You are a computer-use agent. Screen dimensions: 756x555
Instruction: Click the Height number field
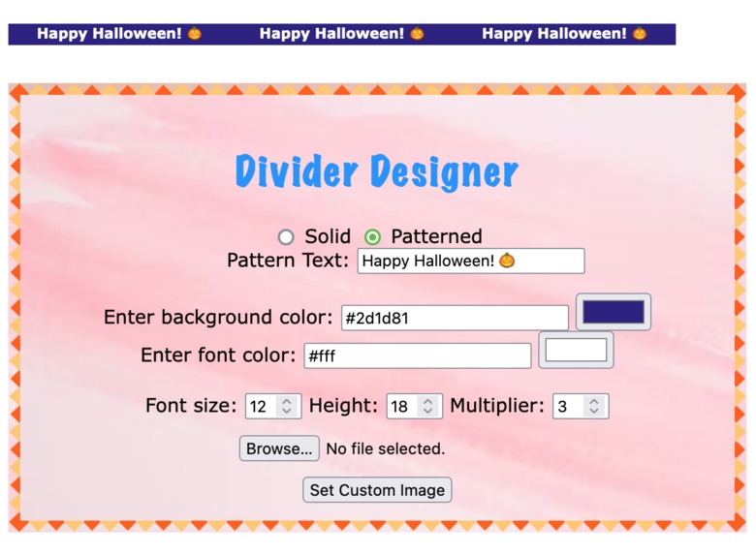[414, 406]
